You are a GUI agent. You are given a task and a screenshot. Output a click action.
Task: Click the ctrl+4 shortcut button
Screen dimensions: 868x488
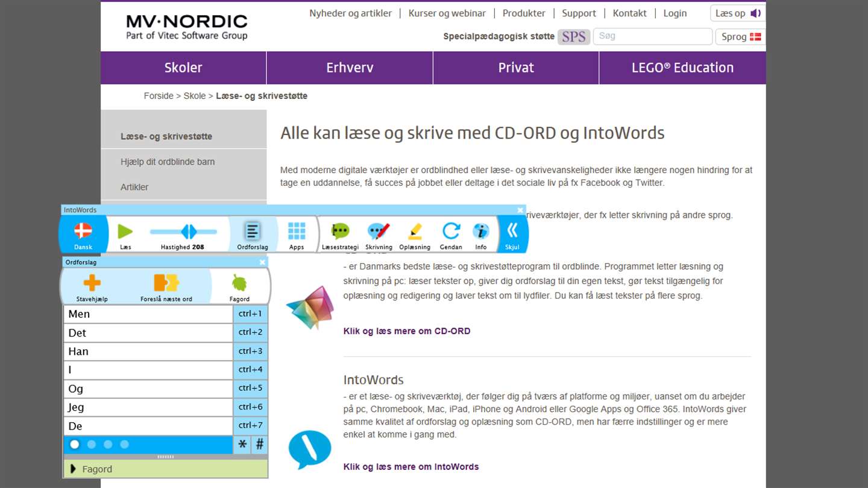click(250, 370)
